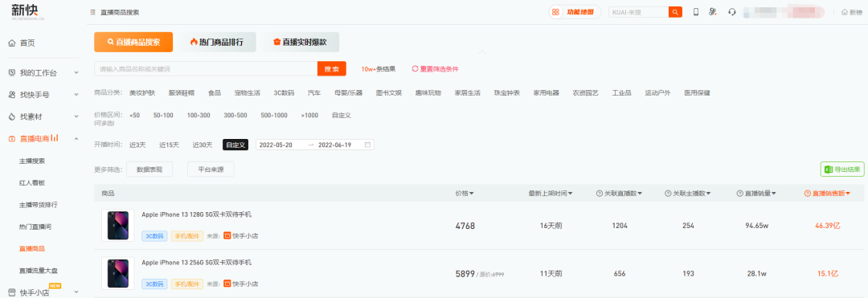Click the 新快 logo

point(27,11)
